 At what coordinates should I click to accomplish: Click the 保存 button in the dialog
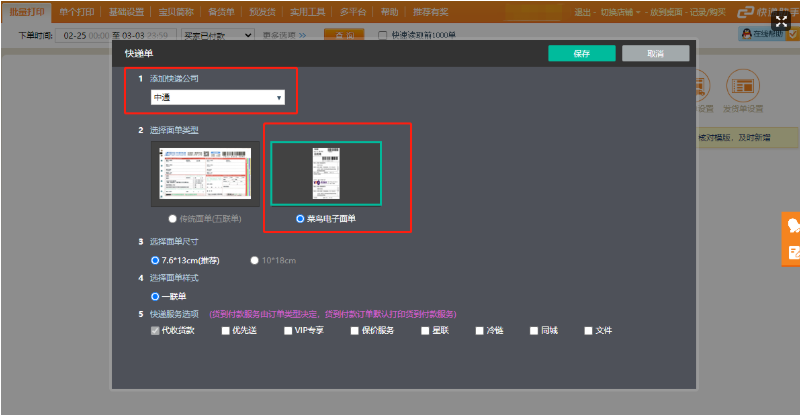click(582, 53)
